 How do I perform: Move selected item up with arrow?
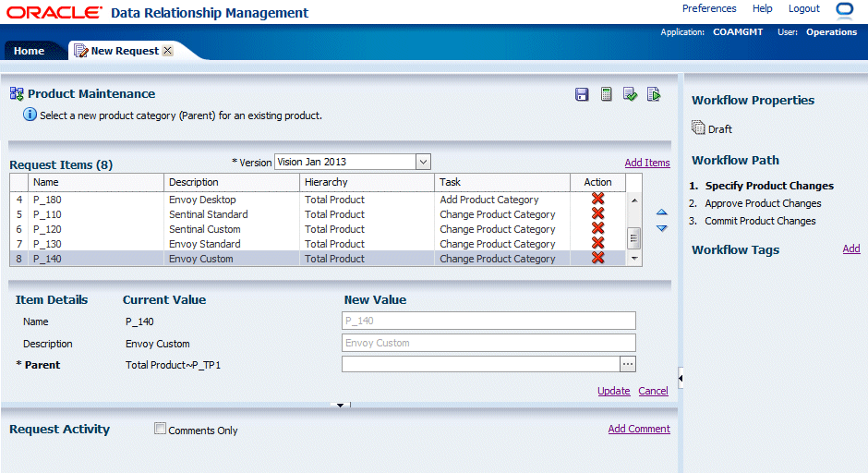point(661,213)
